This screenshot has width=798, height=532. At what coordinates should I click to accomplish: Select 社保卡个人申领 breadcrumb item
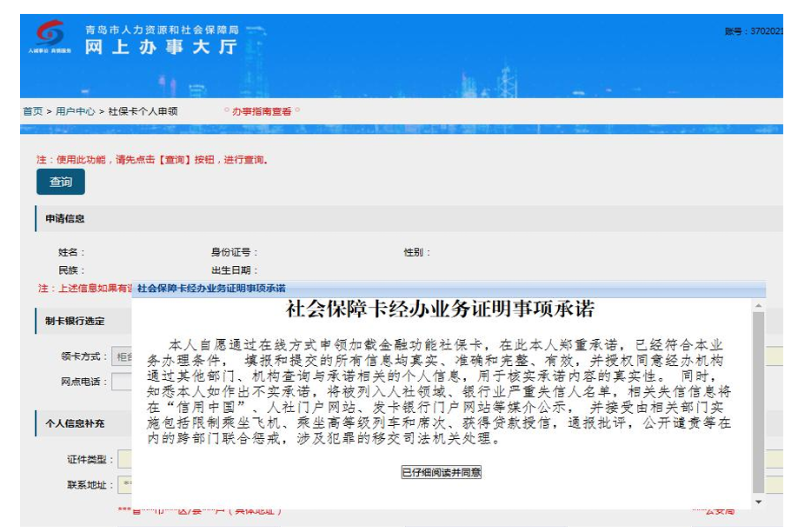[143, 111]
